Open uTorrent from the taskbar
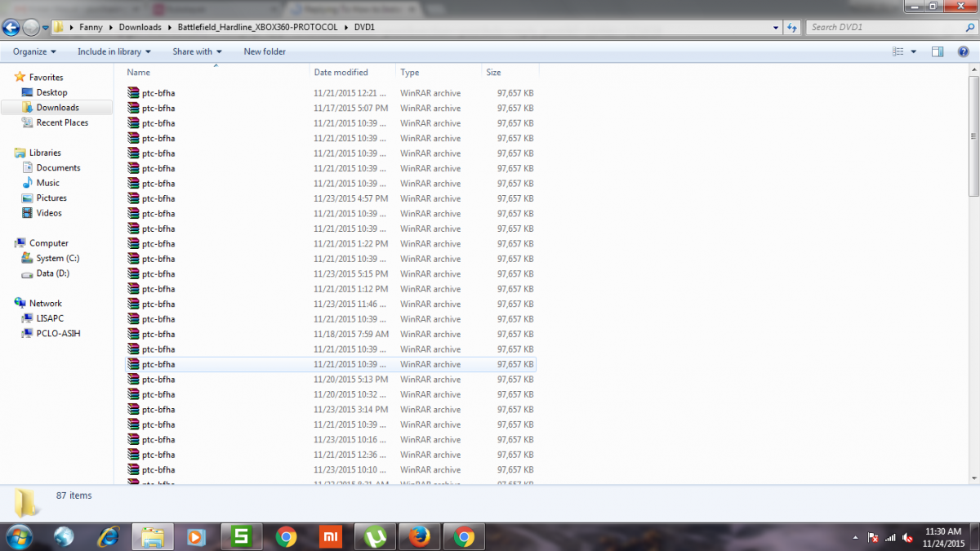The image size is (980, 551). (375, 536)
